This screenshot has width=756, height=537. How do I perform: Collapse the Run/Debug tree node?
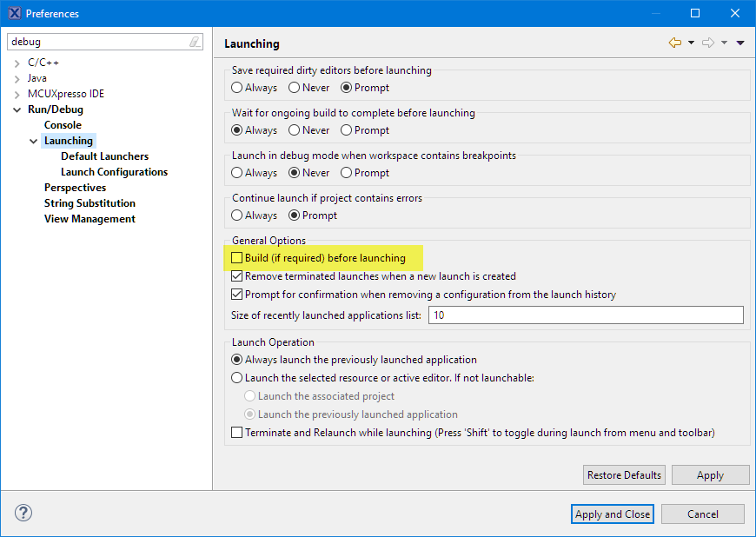(x=17, y=109)
